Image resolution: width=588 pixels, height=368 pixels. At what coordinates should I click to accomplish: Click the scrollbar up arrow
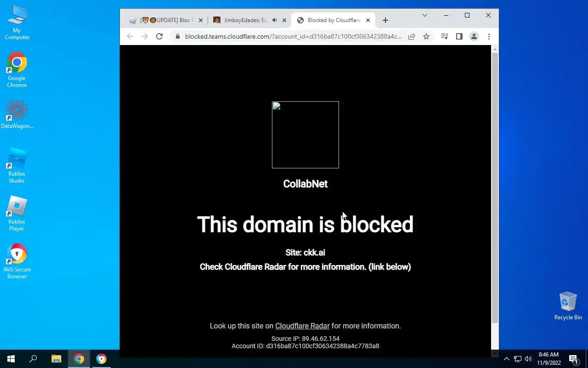click(495, 49)
